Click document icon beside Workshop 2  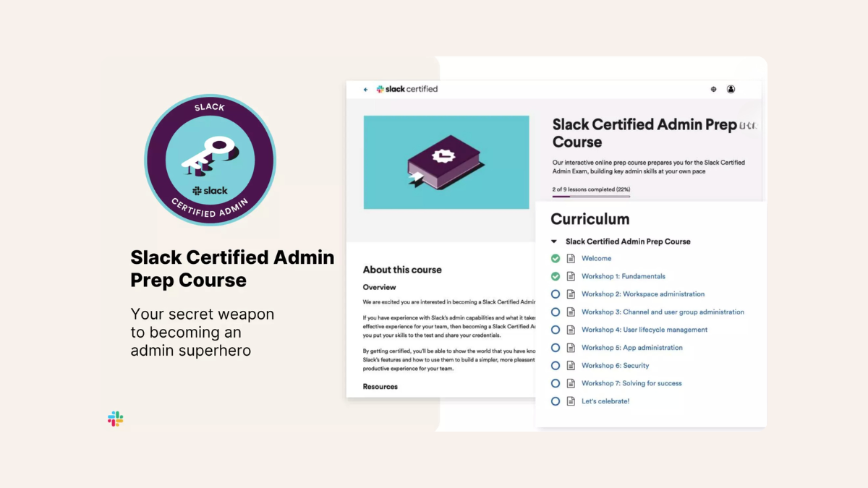click(571, 294)
